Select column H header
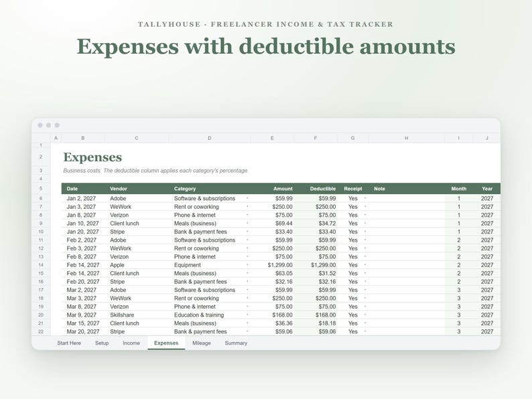This screenshot has width=532, height=399. pyautogui.click(x=406, y=138)
